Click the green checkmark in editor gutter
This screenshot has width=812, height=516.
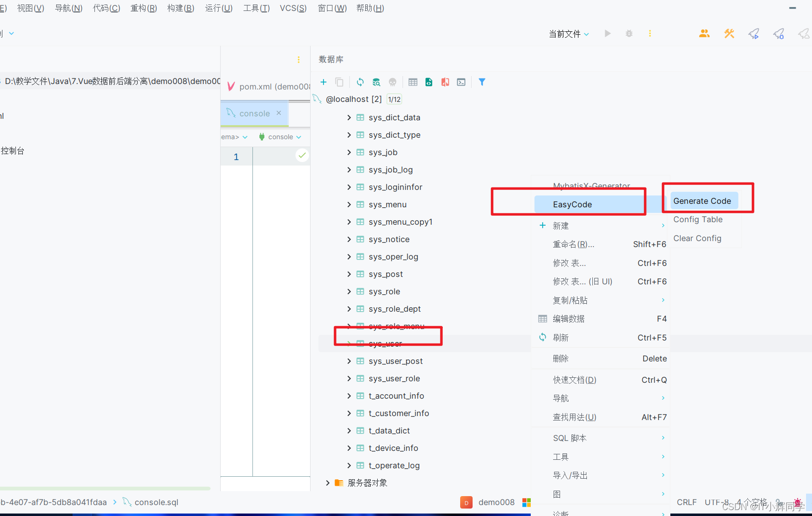click(302, 155)
